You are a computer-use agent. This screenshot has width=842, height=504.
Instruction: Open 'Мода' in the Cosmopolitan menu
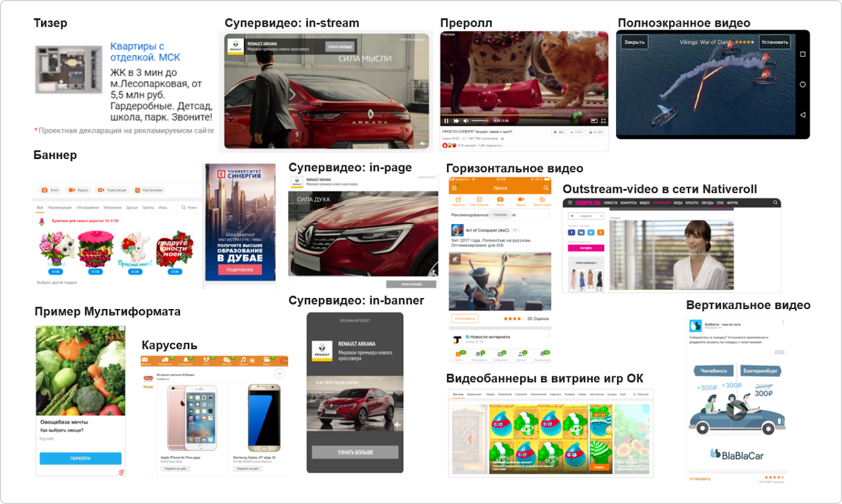(678, 203)
